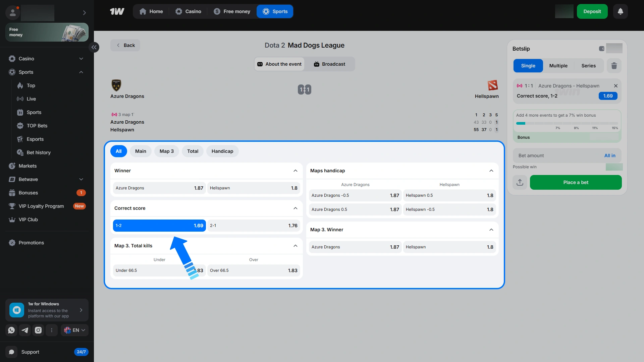
Task: Open TOP Bets section
Action: tap(37, 126)
